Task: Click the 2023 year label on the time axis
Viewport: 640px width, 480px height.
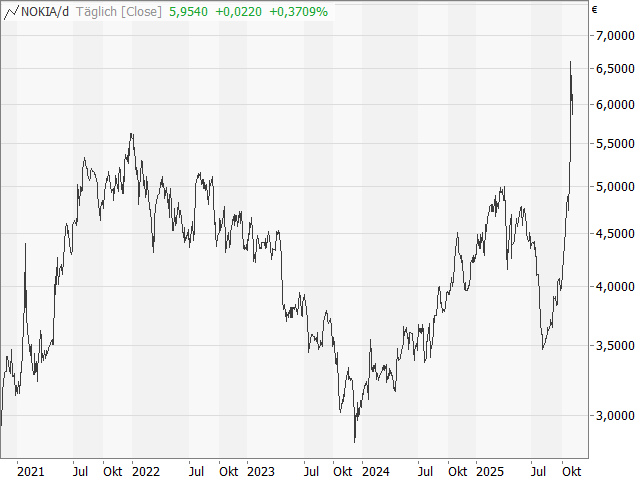Action: click(x=261, y=471)
